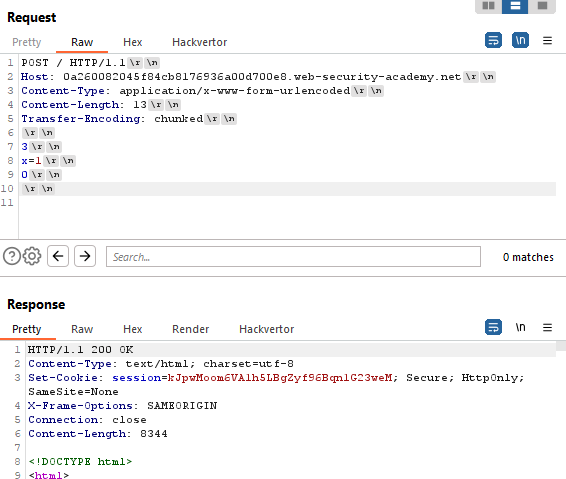The width and height of the screenshot is (566, 479).
Task: Open the Request Hex tab
Action: 132,42
